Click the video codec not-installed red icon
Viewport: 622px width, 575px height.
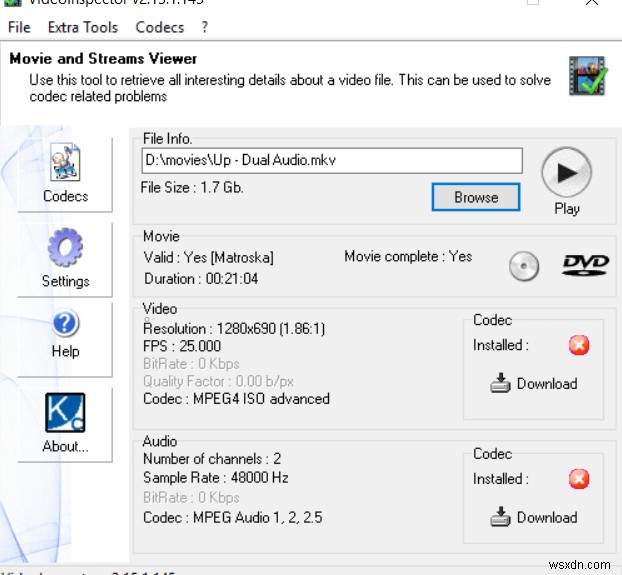tap(579, 345)
